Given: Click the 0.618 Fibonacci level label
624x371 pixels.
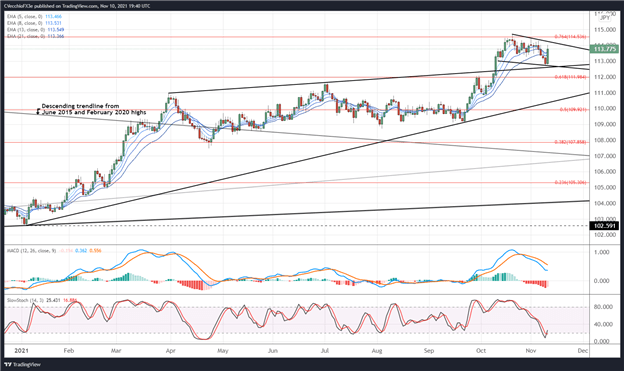Looking at the screenshot, I should tap(570, 77).
